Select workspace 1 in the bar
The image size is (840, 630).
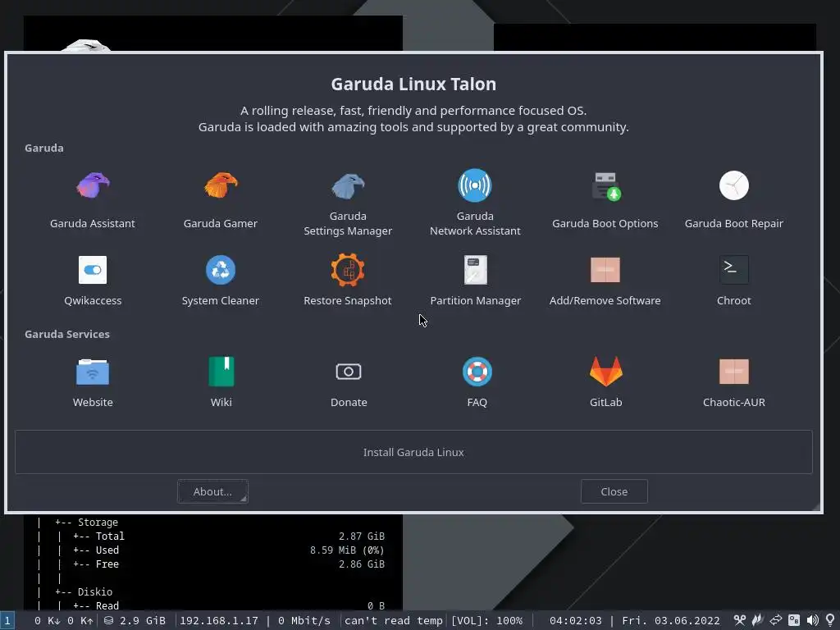(x=7, y=620)
